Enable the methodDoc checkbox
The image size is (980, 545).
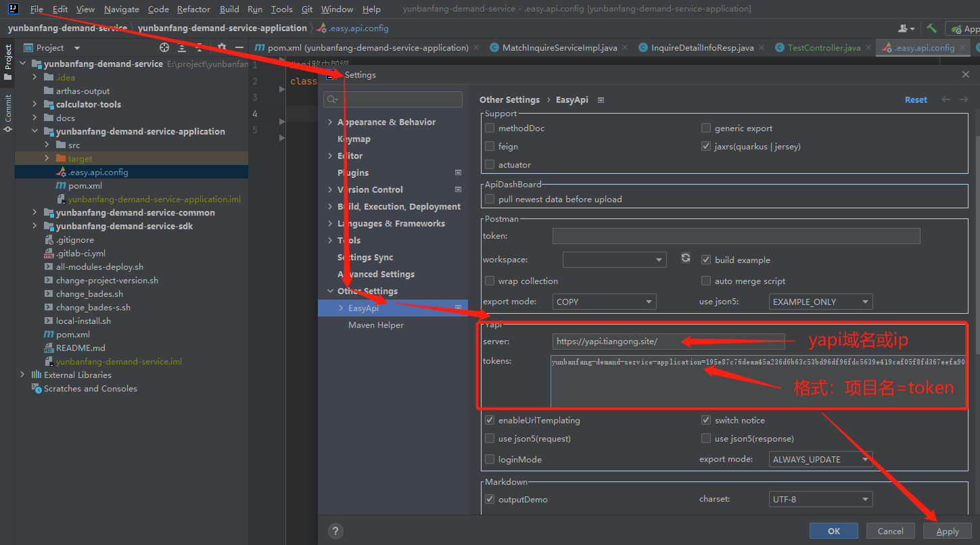pyautogui.click(x=490, y=128)
